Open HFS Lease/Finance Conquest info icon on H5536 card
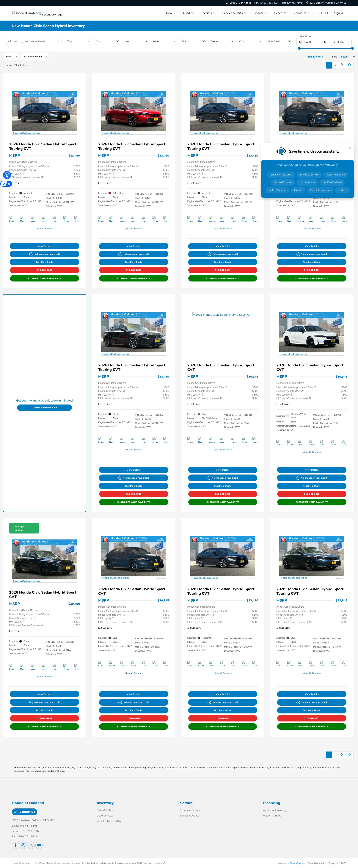This screenshot has width=358, height=868. pyautogui.click(x=131, y=398)
